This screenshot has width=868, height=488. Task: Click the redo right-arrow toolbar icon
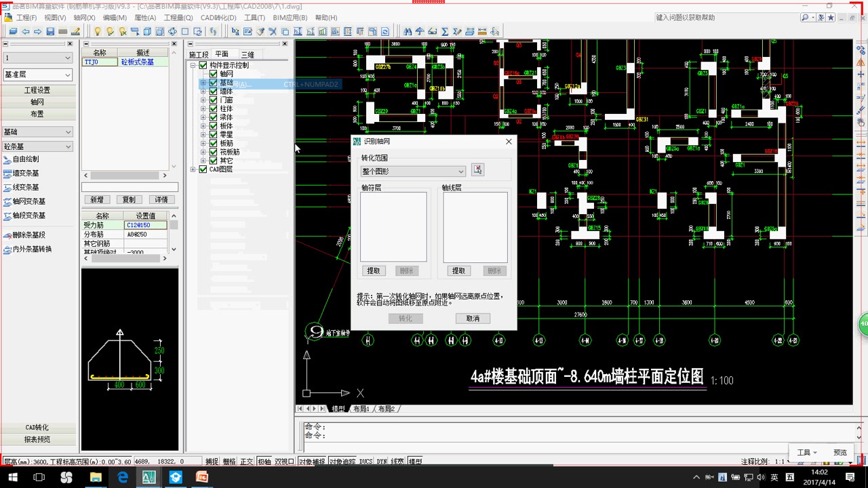tap(38, 31)
